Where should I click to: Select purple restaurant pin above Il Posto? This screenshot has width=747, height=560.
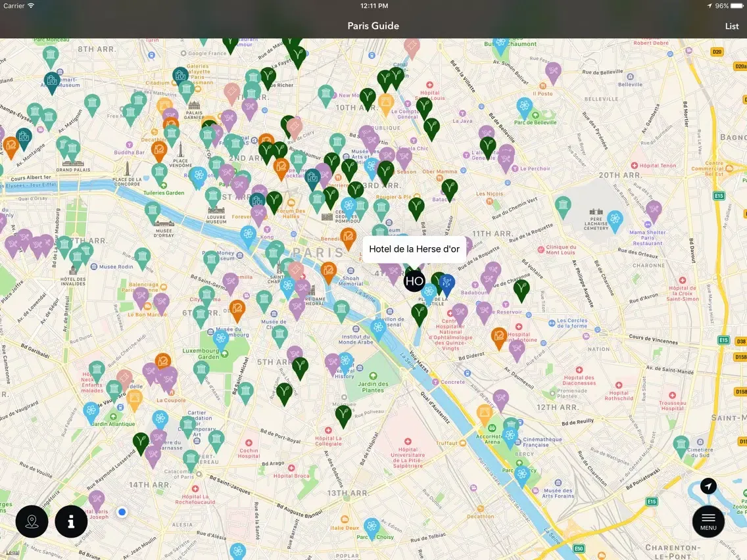(552, 72)
